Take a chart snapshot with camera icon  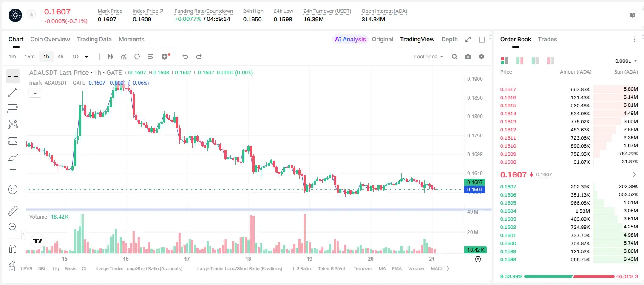click(x=468, y=57)
